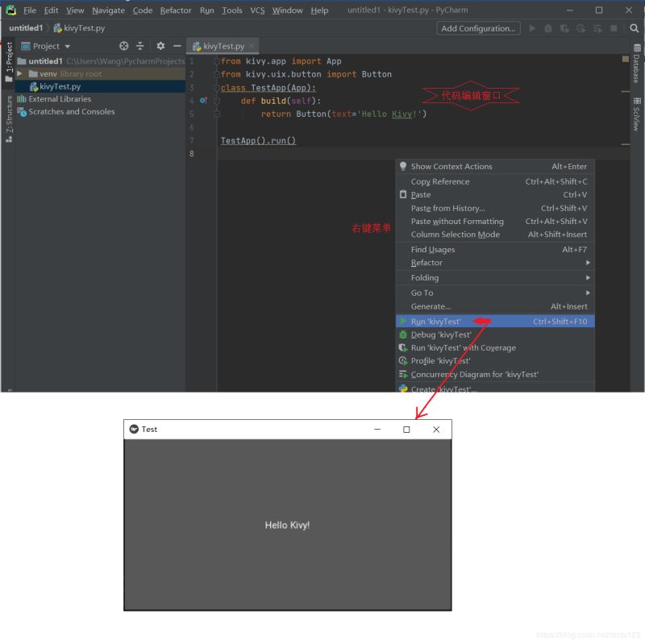The width and height of the screenshot is (645, 644).
Task: Click the 1: Project side tab
Action: (9, 62)
